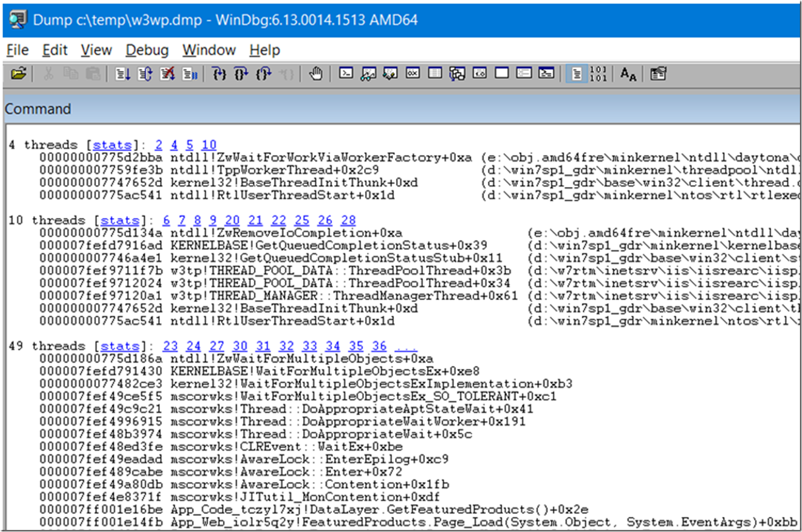Click the Step Into toolbar icon
802x532 pixels.
point(219,74)
